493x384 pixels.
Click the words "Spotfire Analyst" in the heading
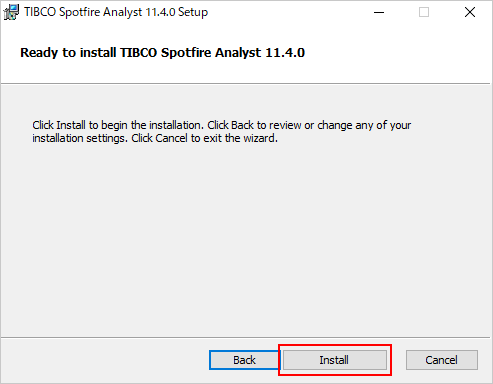coord(211,53)
